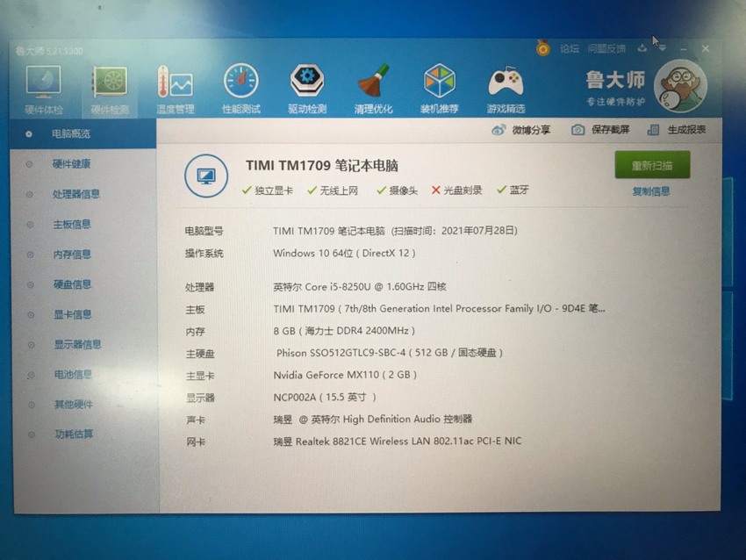Click the 独立显卡 feature label
746x560 pixels.
(274, 190)
